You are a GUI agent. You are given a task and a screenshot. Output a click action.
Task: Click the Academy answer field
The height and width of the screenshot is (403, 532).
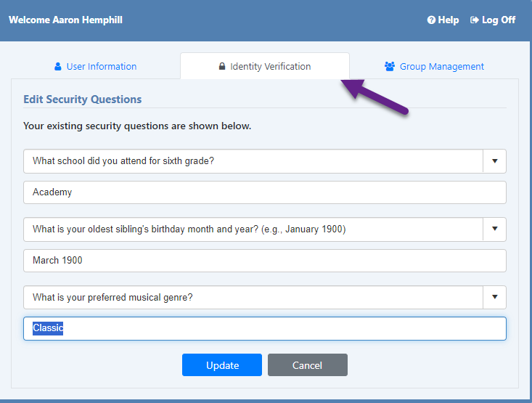(x=265, y=192)
